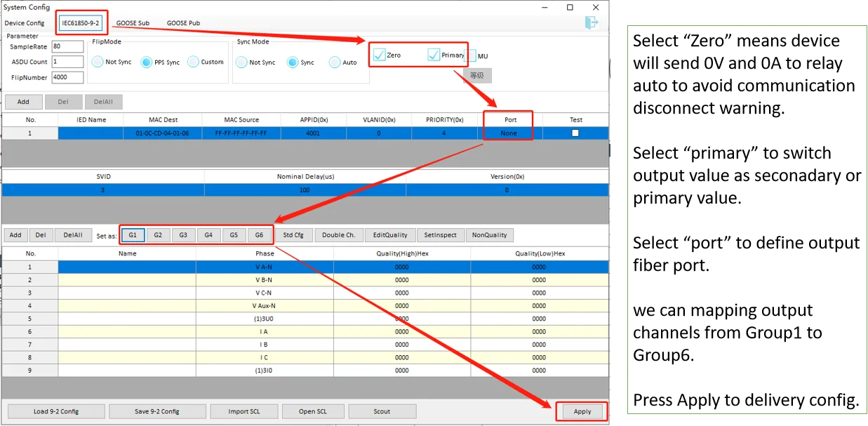Toggle the Primary checkbox
The width and height of the screenshot is (868, 426).
pyautogui.click(x=434, y=55)
